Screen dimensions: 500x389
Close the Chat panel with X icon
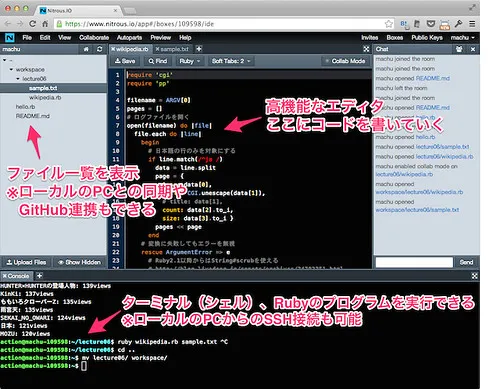coord(473,49)
